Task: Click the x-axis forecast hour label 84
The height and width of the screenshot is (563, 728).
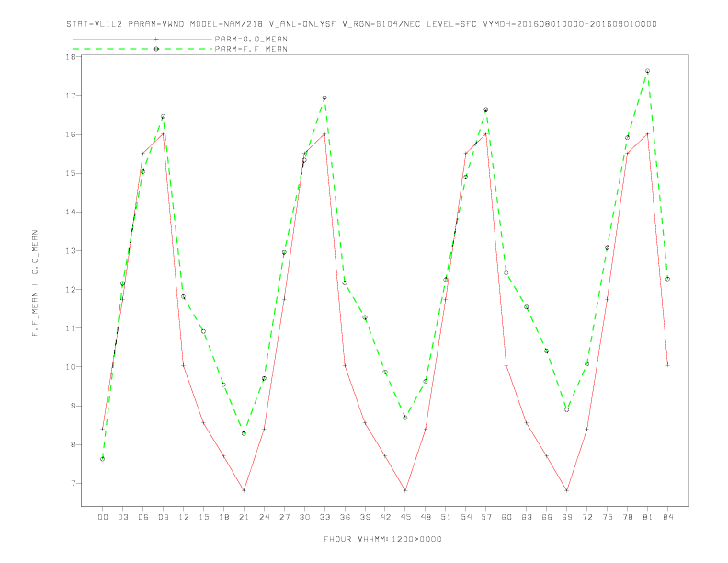Action: coord(667,517)
